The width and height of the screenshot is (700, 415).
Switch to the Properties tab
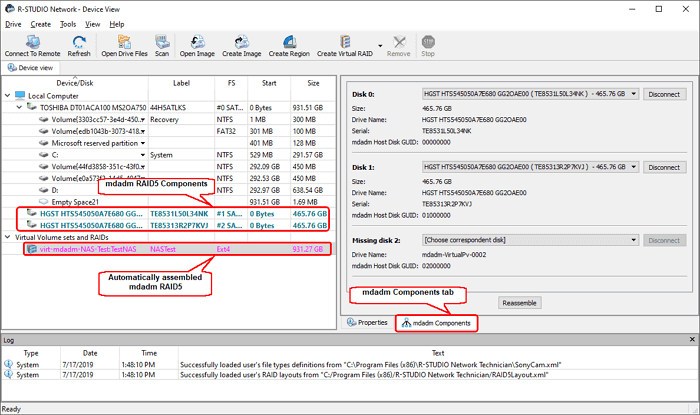[x=367, y=323]
